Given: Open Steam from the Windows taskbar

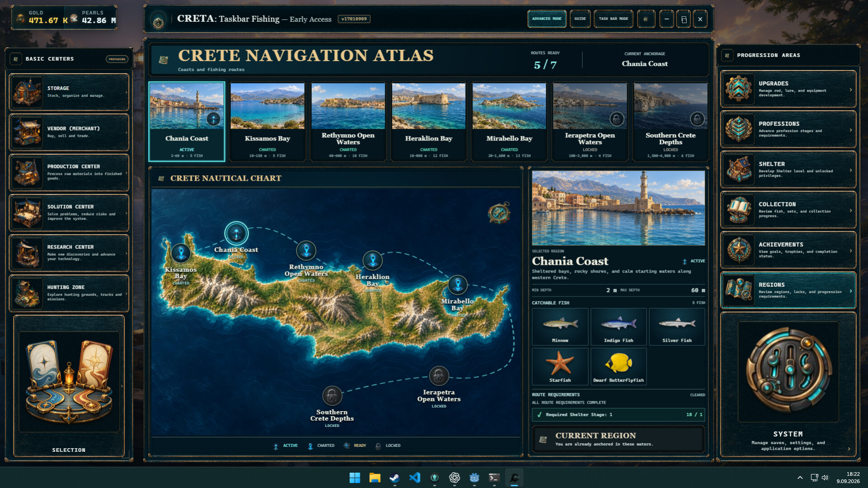Looking at the screenshot, I should [395, 478].
